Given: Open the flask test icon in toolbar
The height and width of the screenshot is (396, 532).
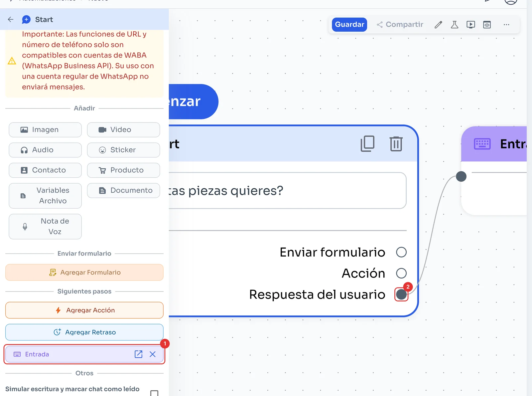Looking at the screenshot, I should pyautogui.click(x=455, y=25).
